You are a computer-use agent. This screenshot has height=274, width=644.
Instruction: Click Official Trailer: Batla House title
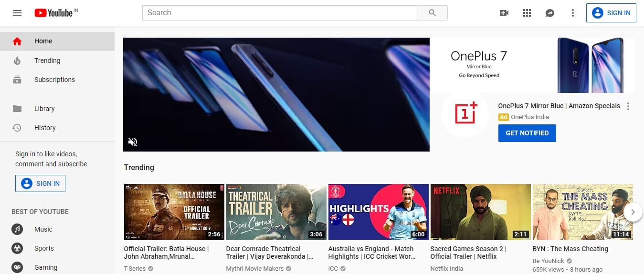[167, 253]
